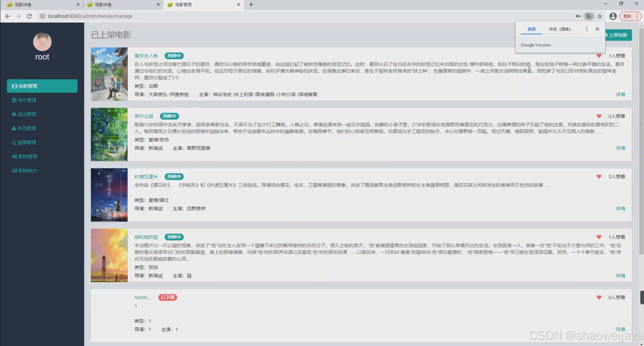644x346 pixels.
Task: Open saved password key icon
Action: pyautogui.click(x=578, y=16)
